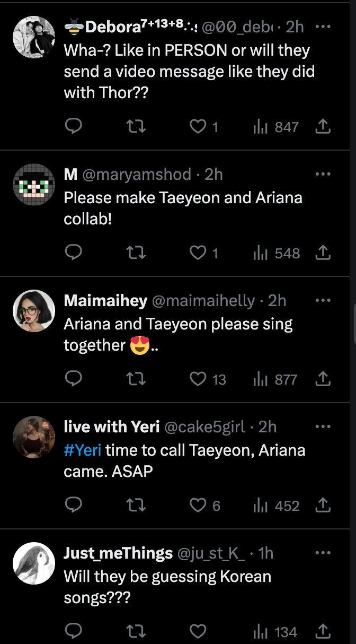Reply to Just_meThings' Korean songs tweet
The height and width of the screenshot is (644, 356).
pyautogui.click(x=73, y=632)
